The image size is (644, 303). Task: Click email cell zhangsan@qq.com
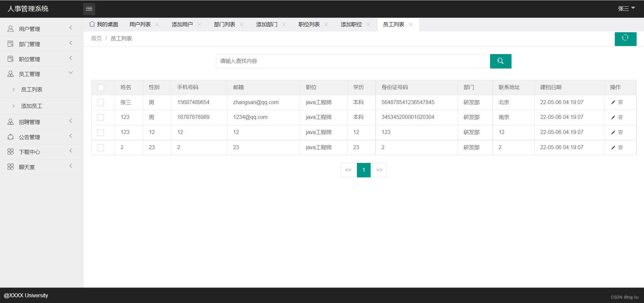[x=256, y=102]
